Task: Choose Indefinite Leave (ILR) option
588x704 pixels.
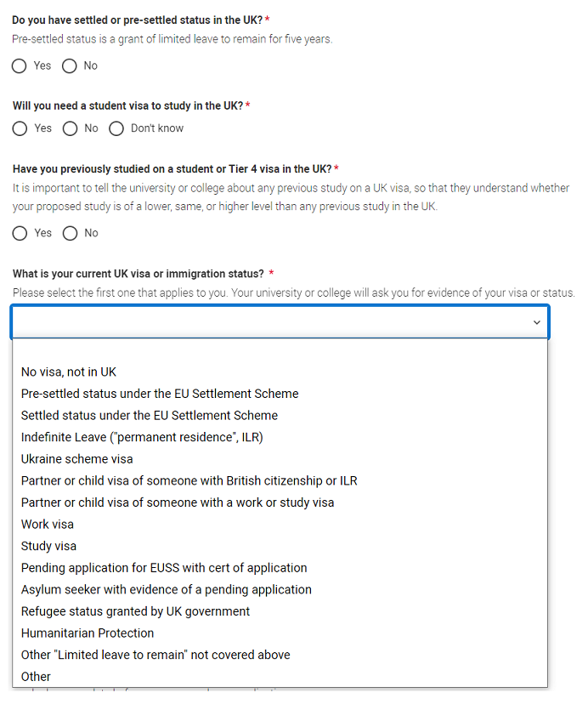Action: tap(142, 437)
